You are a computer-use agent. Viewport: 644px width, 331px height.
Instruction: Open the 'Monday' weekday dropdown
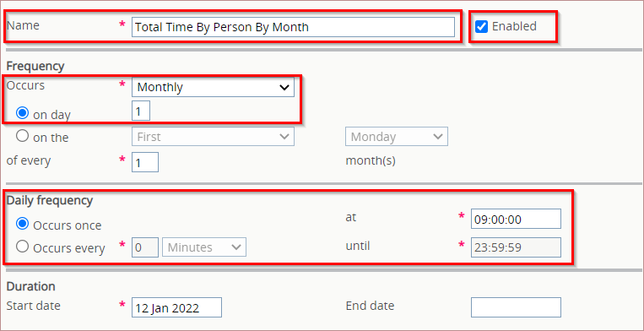click(397, 136)
